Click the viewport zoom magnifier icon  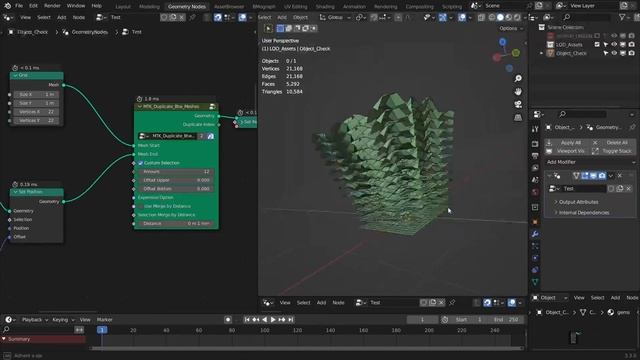click(518, 78)
